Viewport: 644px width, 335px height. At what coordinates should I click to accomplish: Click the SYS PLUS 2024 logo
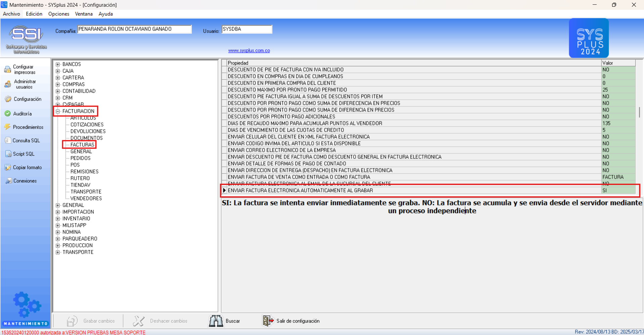[589, 38]
